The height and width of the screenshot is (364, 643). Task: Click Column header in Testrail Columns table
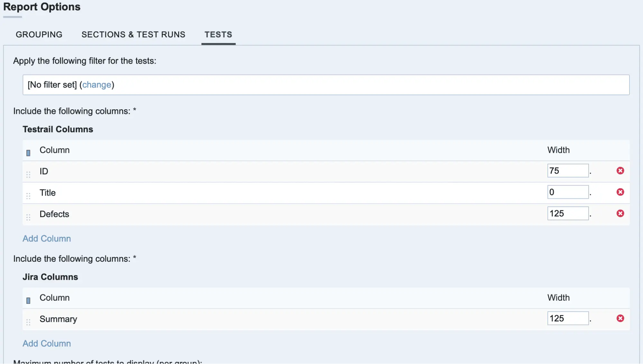[x=54, y=150]
